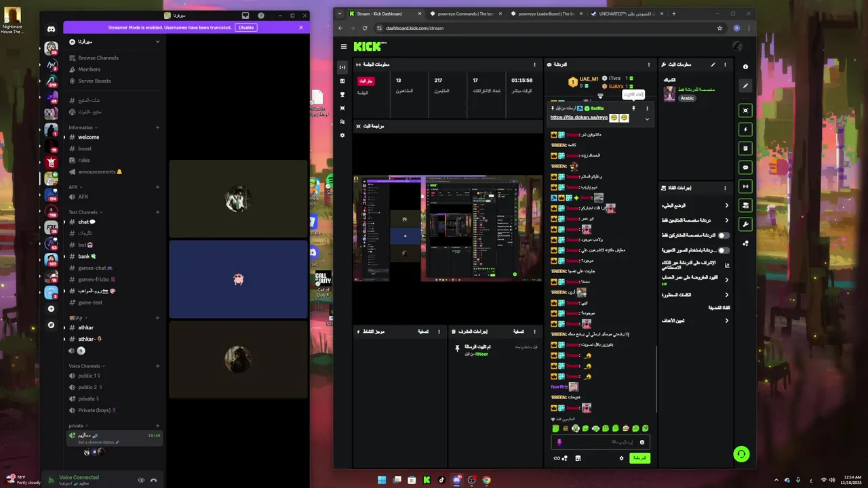Click the lightning bolt icon in Kick's right sidebar
The width and height of the screenshot is (868, 488).
pyautogui.click(x=745, y=129)
